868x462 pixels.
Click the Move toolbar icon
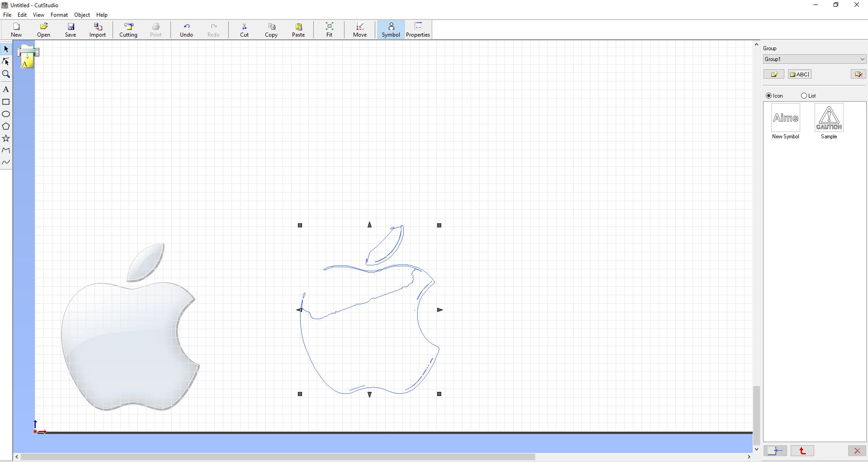click(x=360, y=30)
